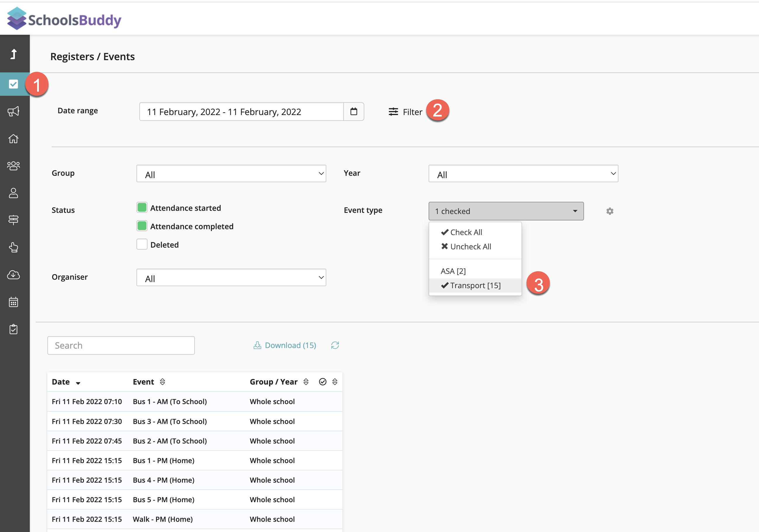Click the Download (15) link
Image resolution: width=759 pixels, height=532 pixels.
[285, 345]
